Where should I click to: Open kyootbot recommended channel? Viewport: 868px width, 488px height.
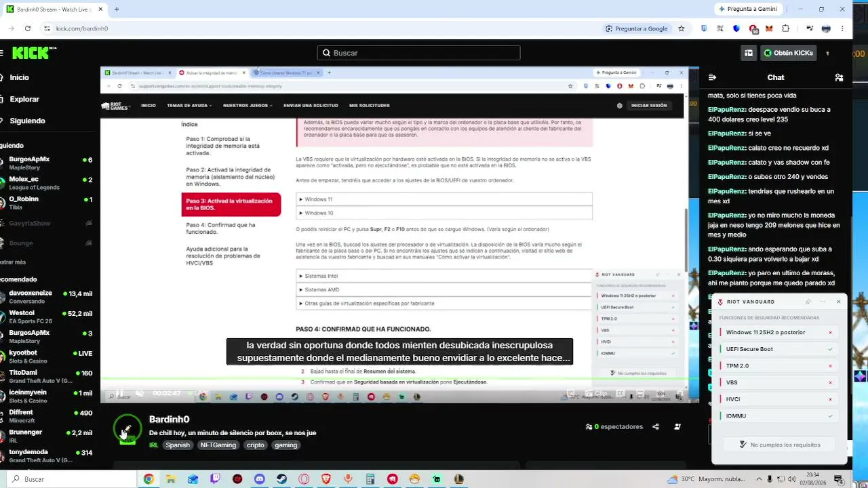pos(47,357)
